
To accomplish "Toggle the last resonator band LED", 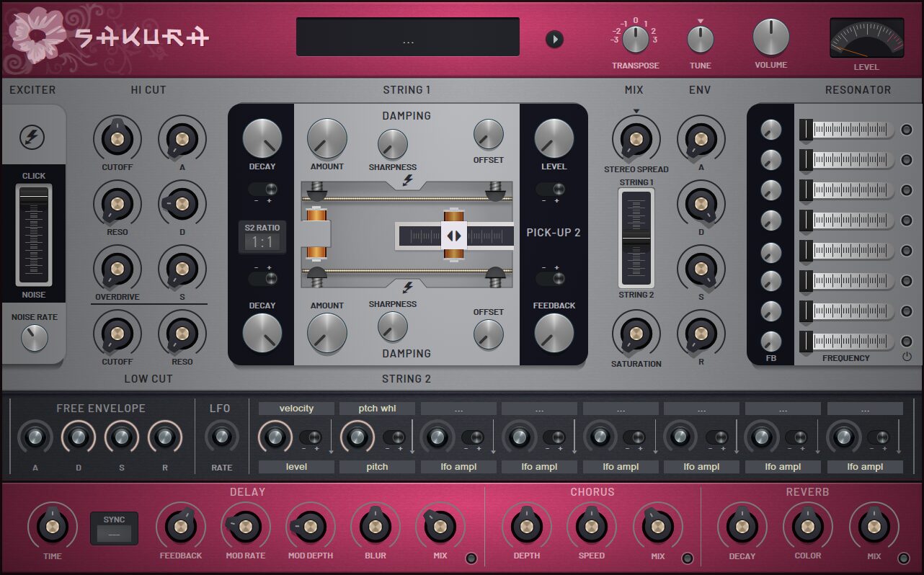I will tap(907, 342).
